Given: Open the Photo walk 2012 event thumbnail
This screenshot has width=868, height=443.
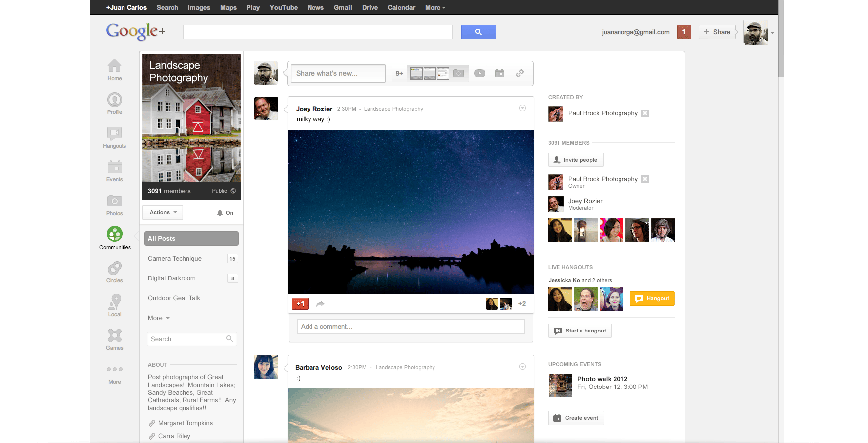Looking at the screenshot, I should click(560, 386).
